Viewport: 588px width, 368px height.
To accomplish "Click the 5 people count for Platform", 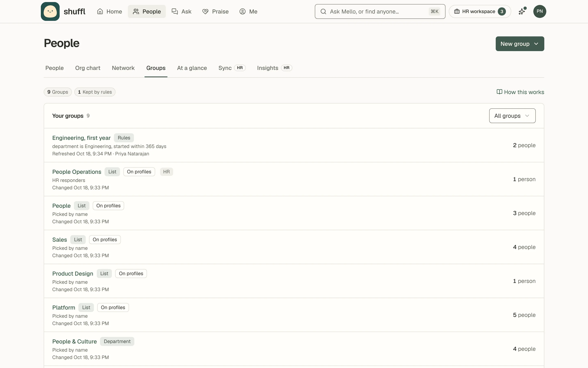I will click(x=524, y=315).
